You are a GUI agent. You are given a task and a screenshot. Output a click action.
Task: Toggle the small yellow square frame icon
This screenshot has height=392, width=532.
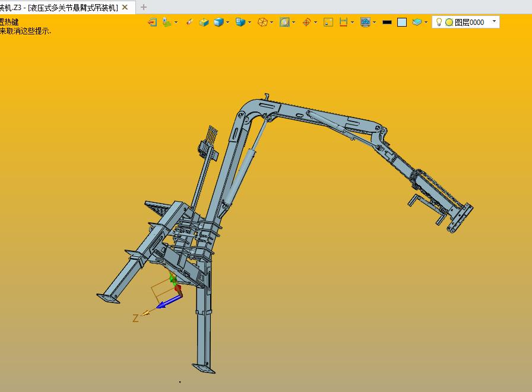click(x=328, y=23)
